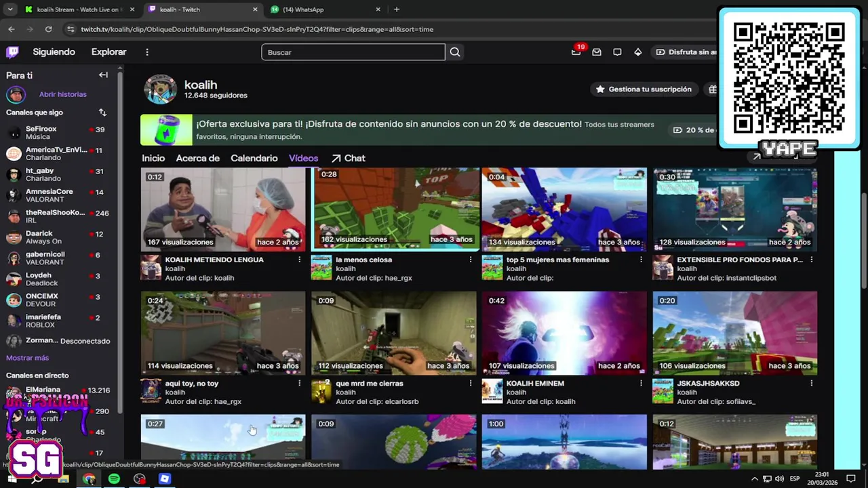Open ONCEMX channel in sidebar
The image size is (868, 488).
point(60,300)
